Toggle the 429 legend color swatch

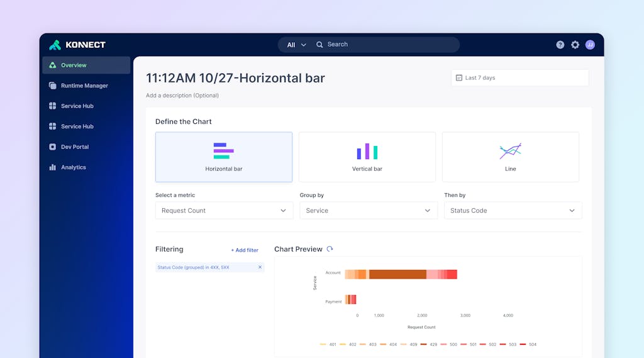coord(423,344)
